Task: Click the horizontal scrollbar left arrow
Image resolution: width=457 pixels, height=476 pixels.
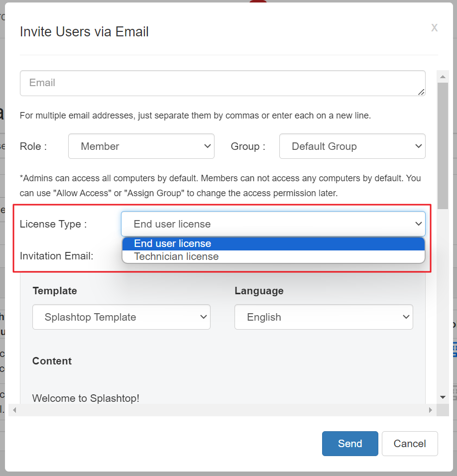Action: tap(14, 410)
